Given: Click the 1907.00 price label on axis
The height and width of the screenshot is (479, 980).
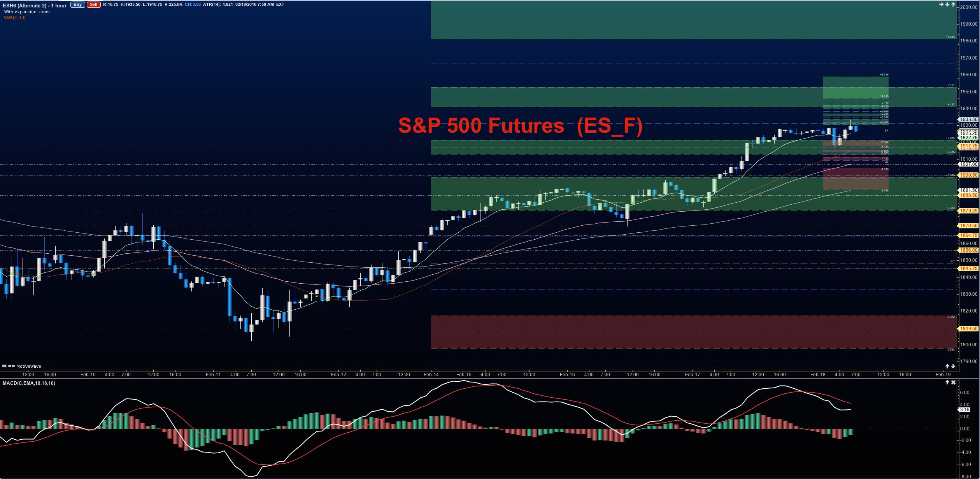Looking at the screenshot, I should pos(968,164).
